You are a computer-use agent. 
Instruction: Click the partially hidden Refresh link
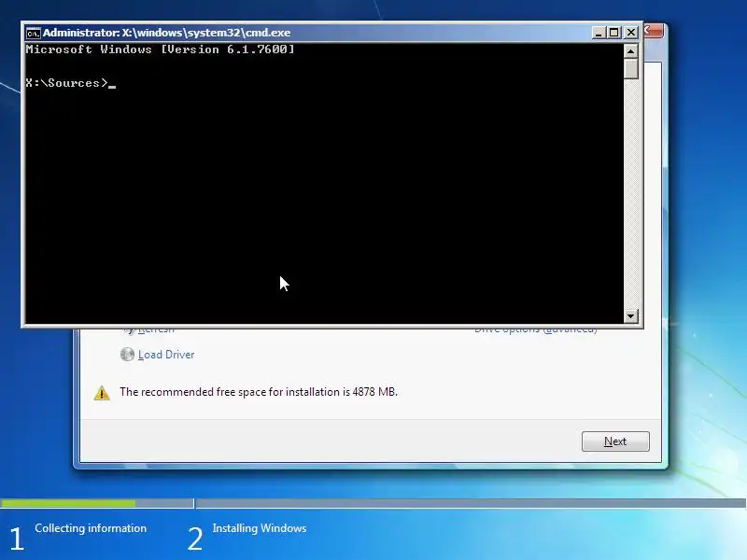coord(155,329)
